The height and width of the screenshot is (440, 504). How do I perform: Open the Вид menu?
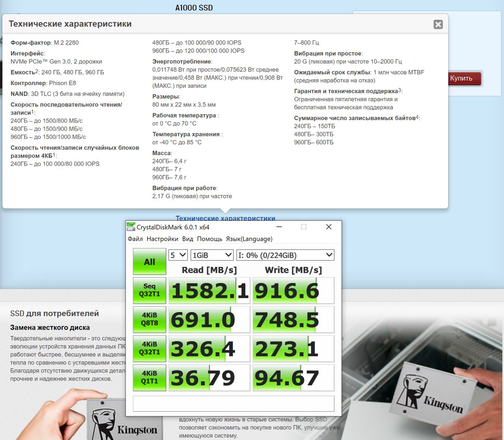coord(188,239)
